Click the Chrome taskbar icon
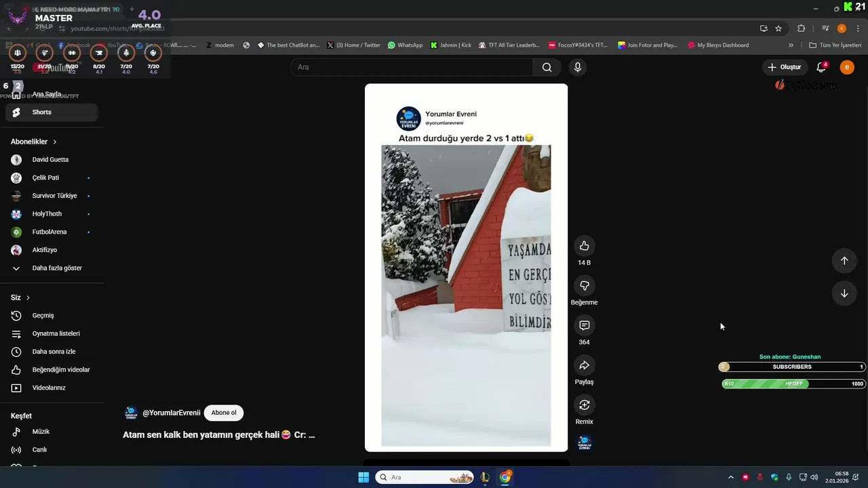This screenshot has width=868, height=488. click(505, 477)
